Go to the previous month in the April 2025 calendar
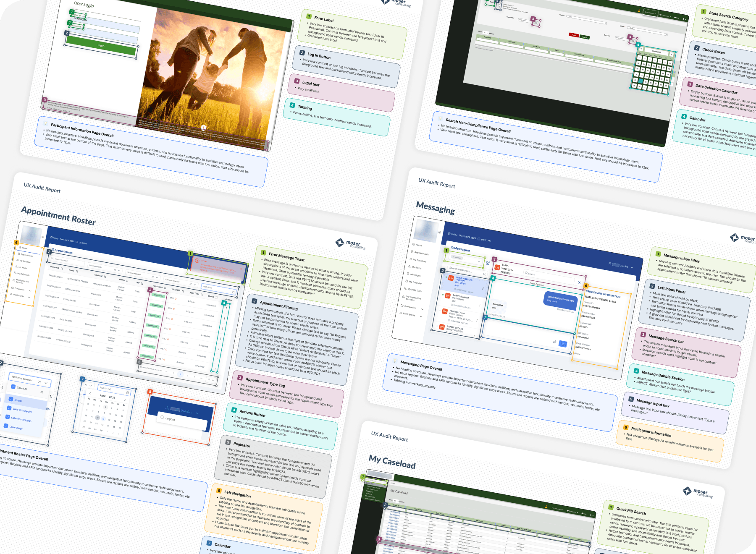Screen dimensions: 756x554 coord(90,393)
